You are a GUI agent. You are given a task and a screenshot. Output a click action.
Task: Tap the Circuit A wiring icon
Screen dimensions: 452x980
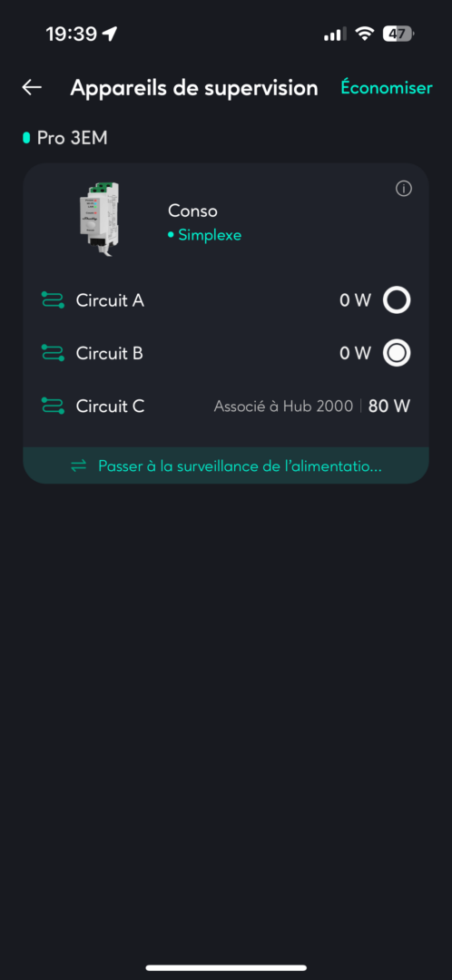point(53,300)
